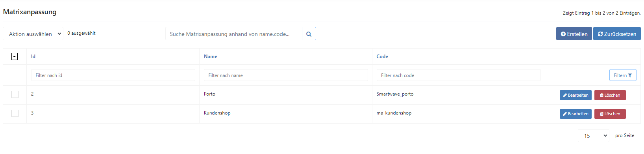The width and height of the screenshot is (644, 154).
Task: Edit the Porto row with Bearbeiten
Action: click(576, 95)
